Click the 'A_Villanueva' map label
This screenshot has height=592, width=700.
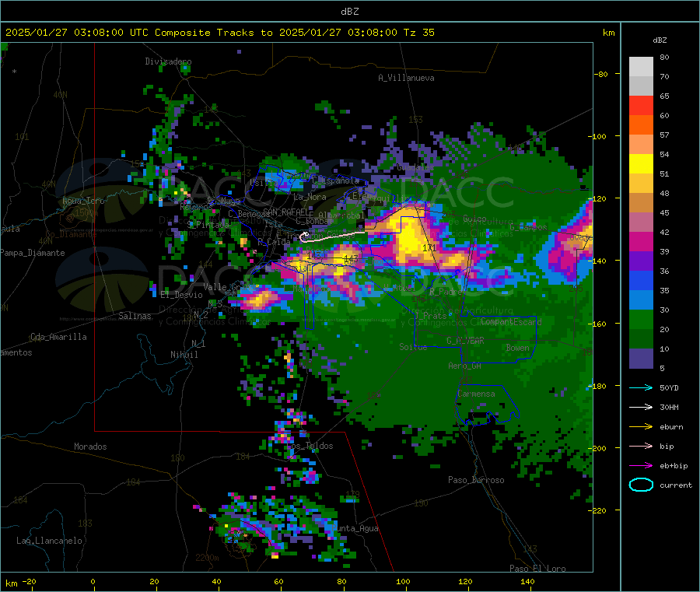406,78
